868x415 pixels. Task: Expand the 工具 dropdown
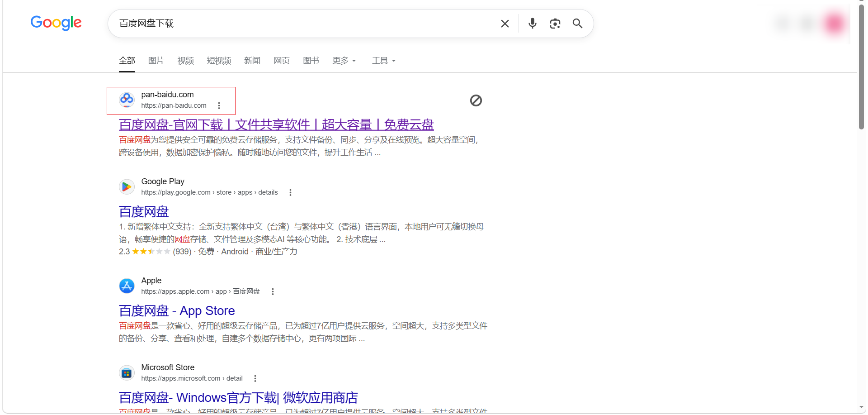click(384, 61)
